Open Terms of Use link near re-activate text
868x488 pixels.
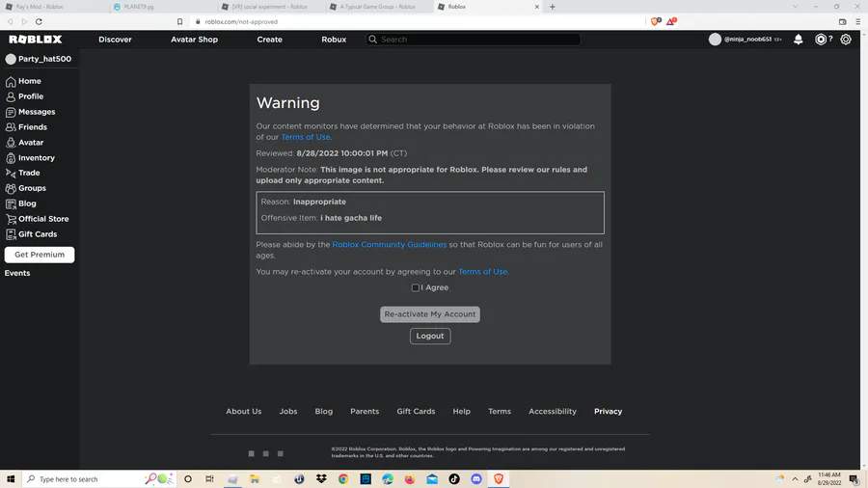(x=483, y=272)
